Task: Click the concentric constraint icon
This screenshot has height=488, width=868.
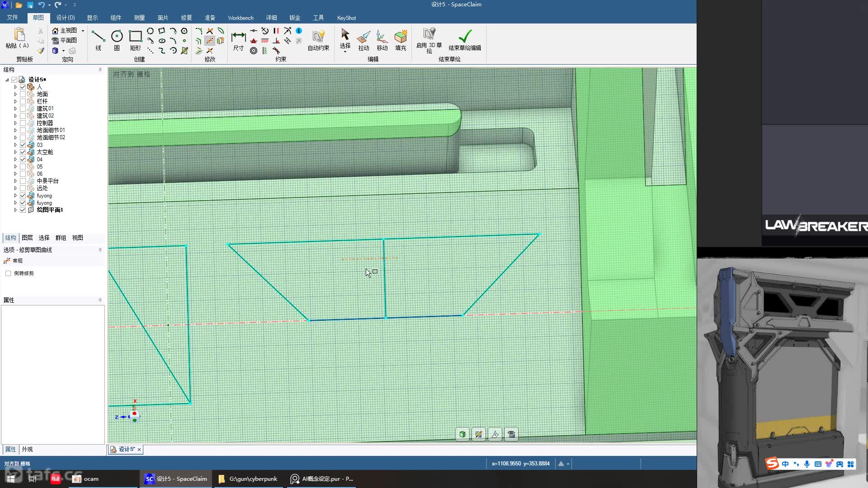Action: coord(254,51)
